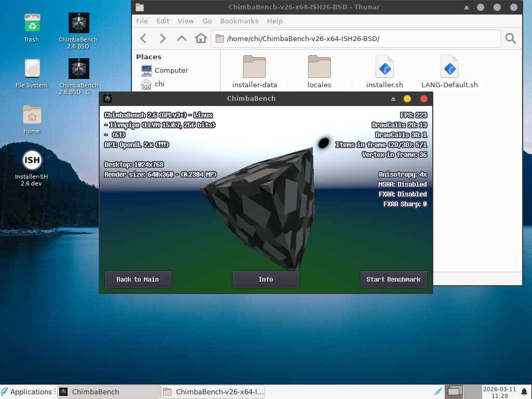
Task: Open the notification bell in panel
Action: [524, 392]
